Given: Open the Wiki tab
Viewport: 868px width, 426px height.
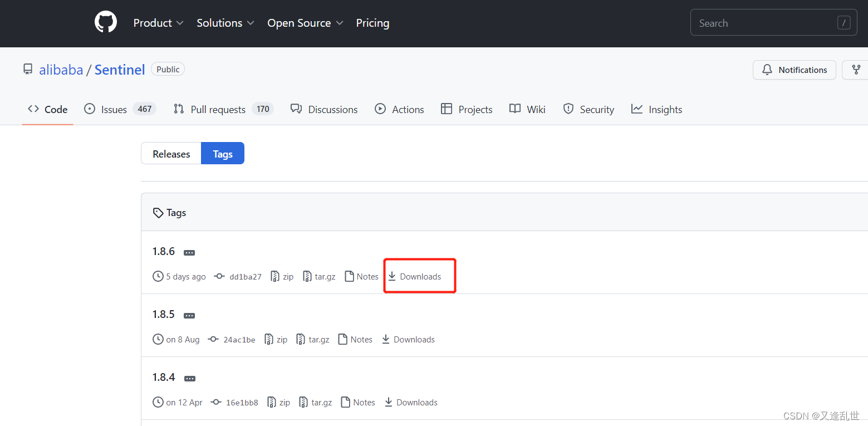Looking at the screenshot, I should coord(527,109).
